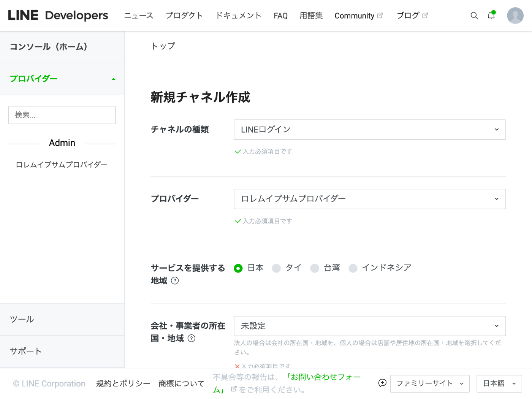Click the Admin label in the sidebar
The width and height of the screenshot is (532, 399).
pos(62,143)
